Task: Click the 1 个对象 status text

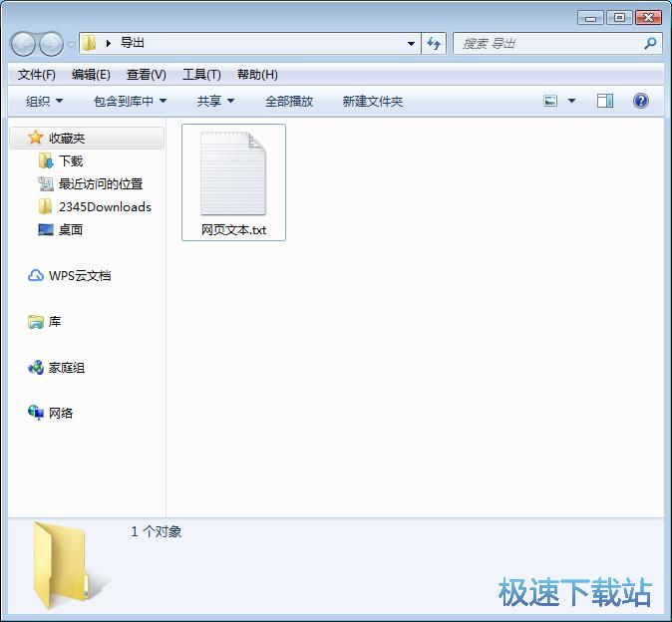Action: point(156,531)
